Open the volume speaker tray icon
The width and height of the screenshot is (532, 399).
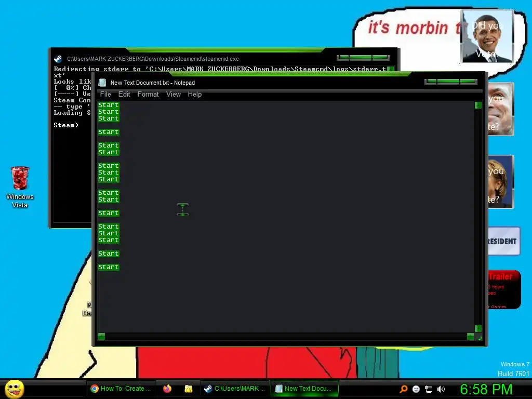tap(441, 389)
